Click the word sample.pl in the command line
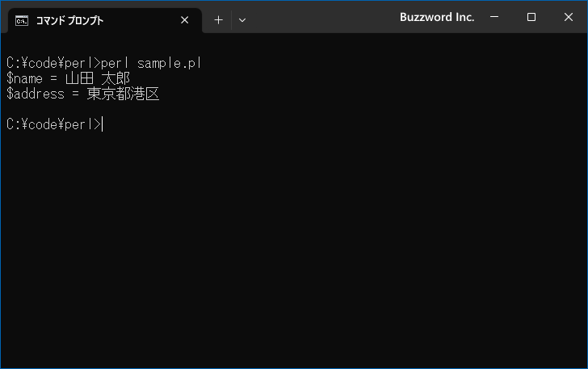Viewport: 588px width, 369px height. coord(169,63)
